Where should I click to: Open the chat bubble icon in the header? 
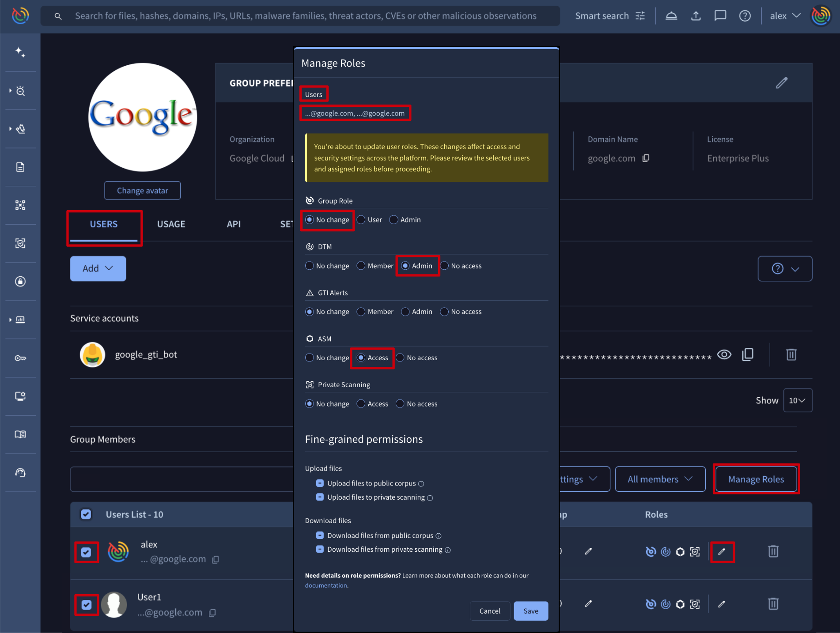pos(720,16)
